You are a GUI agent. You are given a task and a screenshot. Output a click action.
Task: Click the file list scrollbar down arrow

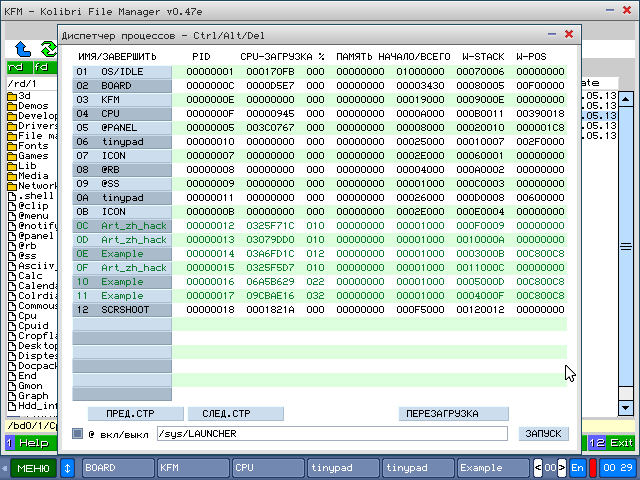625,409
